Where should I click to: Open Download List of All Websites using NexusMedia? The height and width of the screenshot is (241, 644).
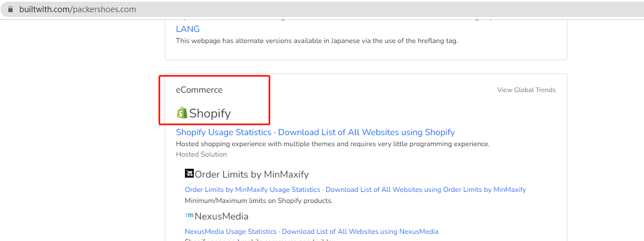tap(360, 232)
